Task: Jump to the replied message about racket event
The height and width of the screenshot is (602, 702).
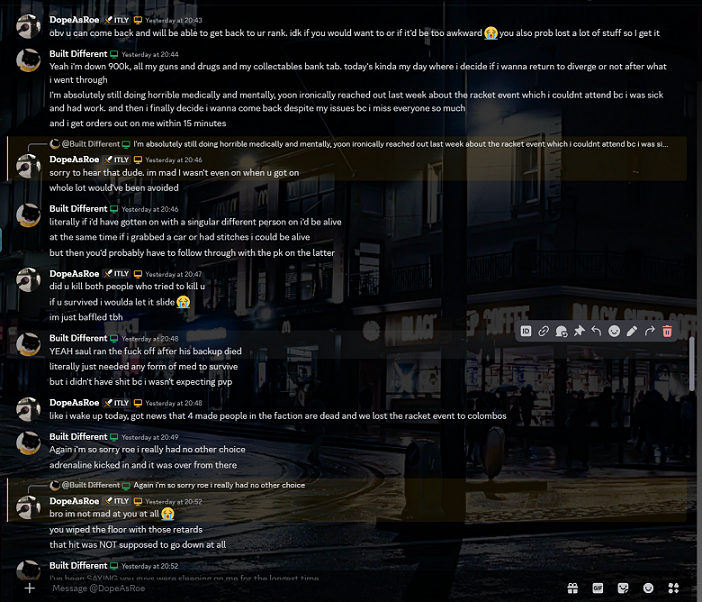Action: (x=400, y=144)
